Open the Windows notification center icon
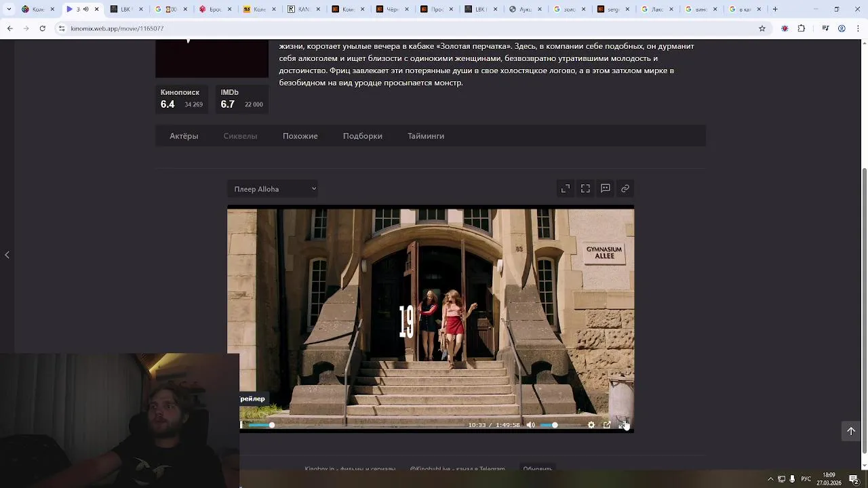Viewport: 868px width, 488px height. [x=854, y=479]
